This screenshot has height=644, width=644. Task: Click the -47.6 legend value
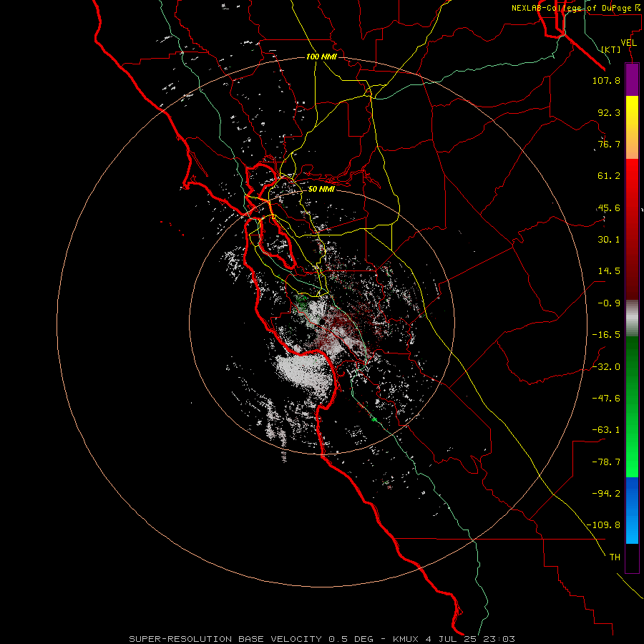(606, 399)
